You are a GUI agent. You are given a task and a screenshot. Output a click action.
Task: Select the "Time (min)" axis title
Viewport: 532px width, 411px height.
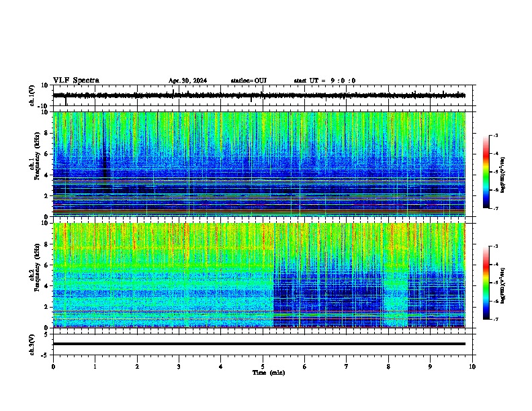(269, 373)
